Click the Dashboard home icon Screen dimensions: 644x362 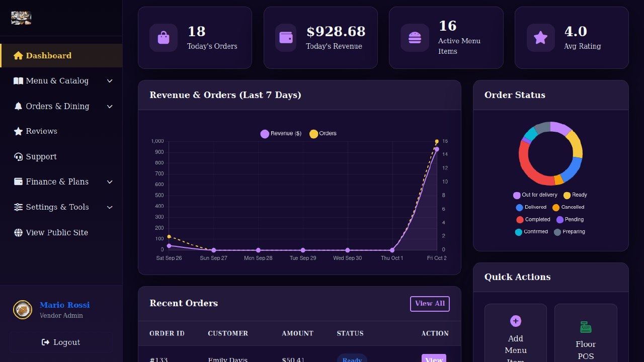[19, 56]
